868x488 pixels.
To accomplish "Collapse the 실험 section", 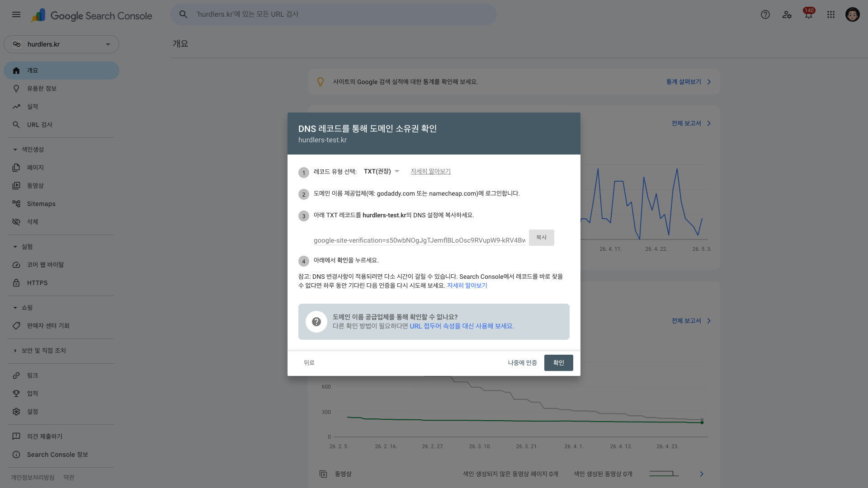I will click(15, 247).
